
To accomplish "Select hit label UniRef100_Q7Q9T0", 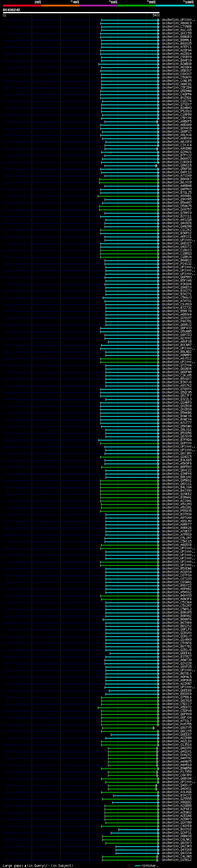I will pos(177,389).
